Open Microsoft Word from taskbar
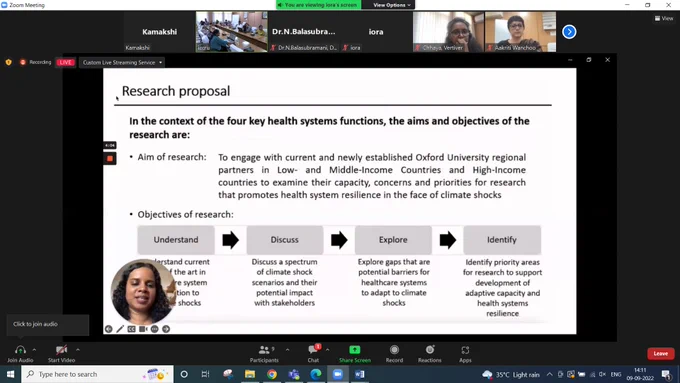This screenshot has height=383, width=680. pyautogui.click(x=360, y=374)
